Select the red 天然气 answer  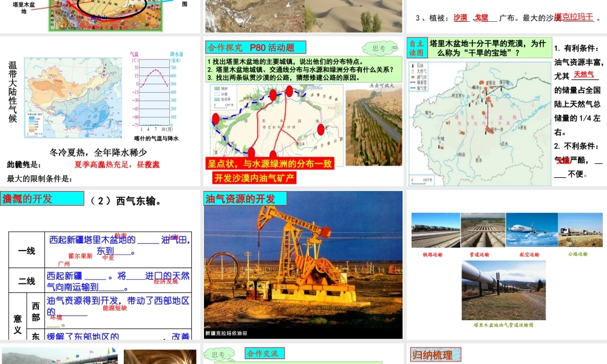click(x=584, y=75)
